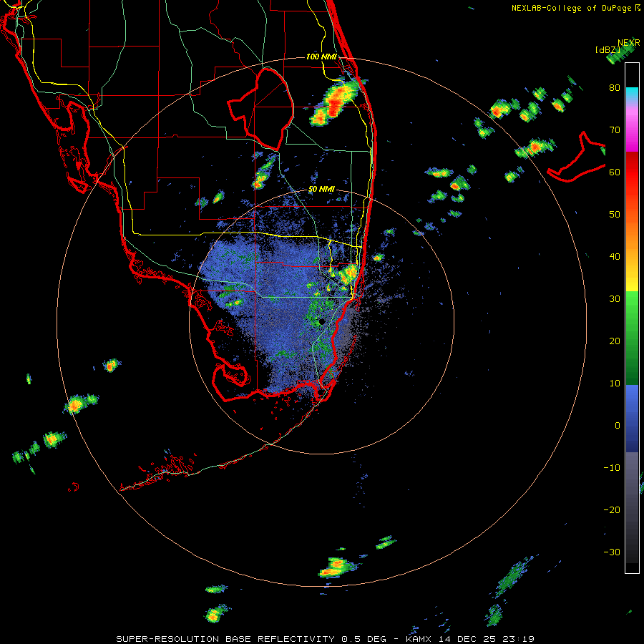Pick the bright green band of the color bar
This screenshot has width=644, height=644.
click(x=632, y=304)
